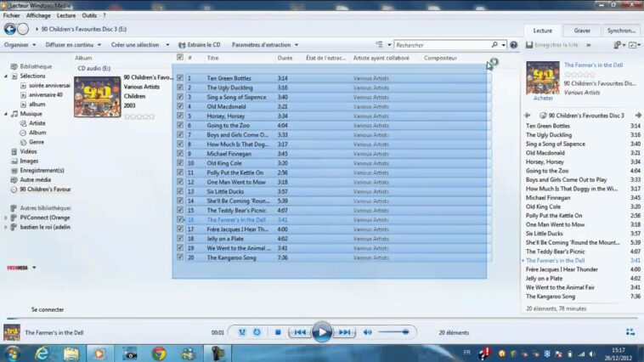This screenshot has height=362, width=644.
Task: Click the Acheter link
Action: [x=543, y=99]
